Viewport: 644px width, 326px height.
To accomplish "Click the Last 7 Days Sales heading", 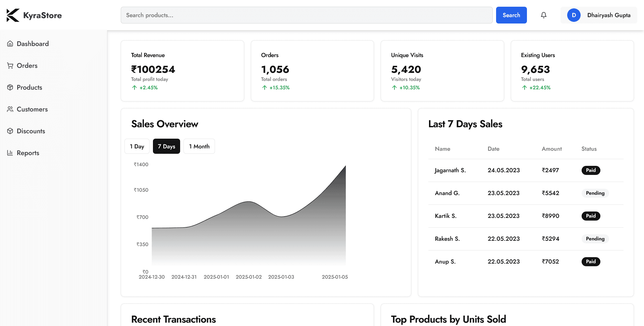I will tap(465, 124).
